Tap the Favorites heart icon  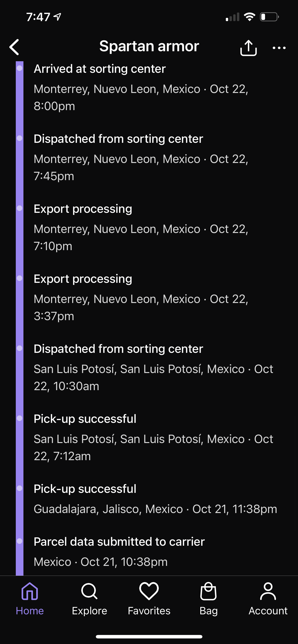(149, 591)
